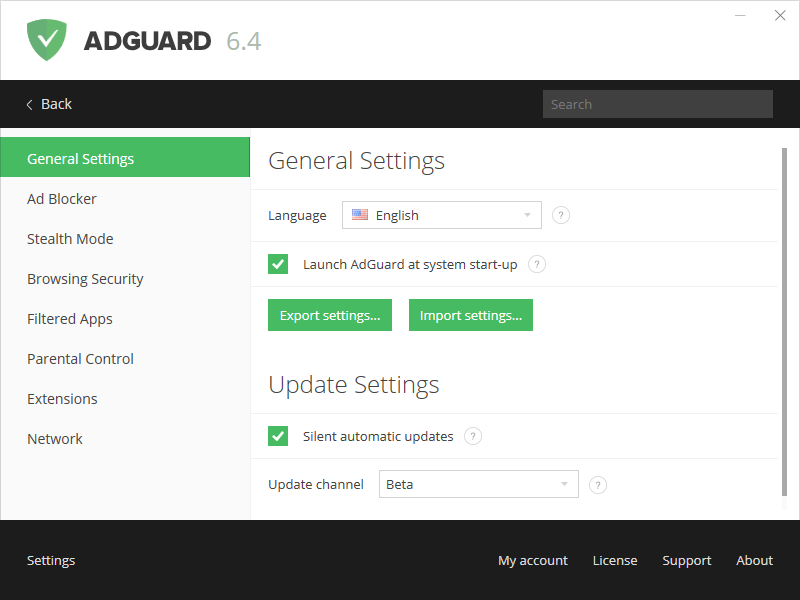Click help icon next to Update channel

(598, 485)
